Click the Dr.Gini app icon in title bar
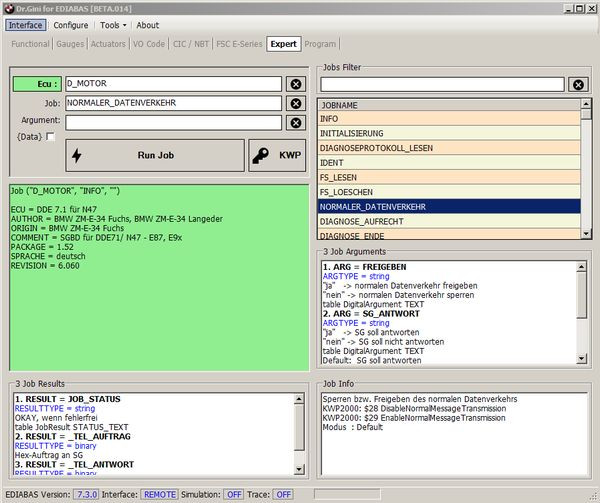This screenshot has width=600, height=503. [9, 7]
